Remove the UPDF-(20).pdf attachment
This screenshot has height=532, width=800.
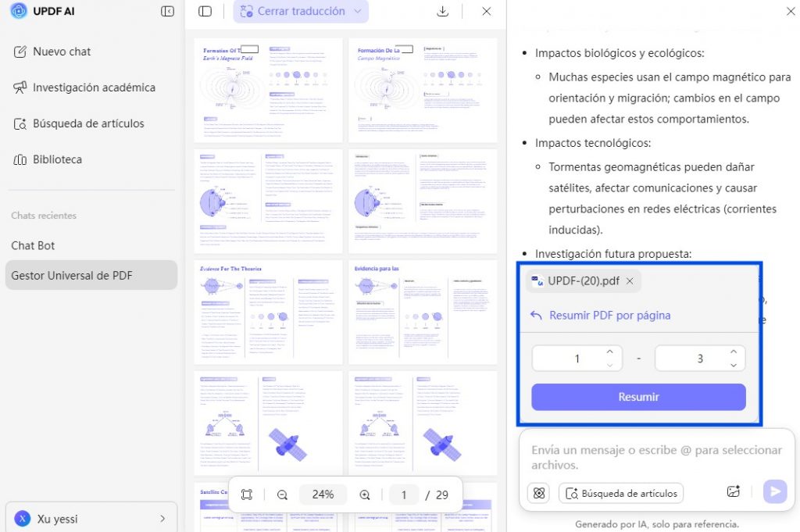point(630,281)
